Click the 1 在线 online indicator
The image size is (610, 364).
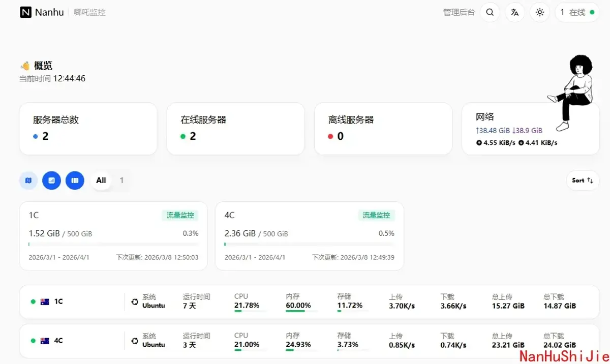[x=577, y=12]
